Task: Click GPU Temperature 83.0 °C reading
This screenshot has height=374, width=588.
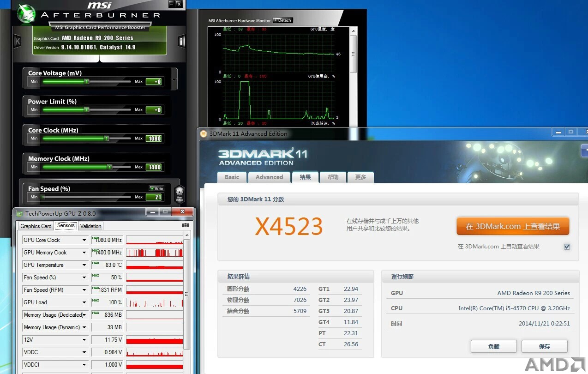Action: click(x=108, y=265)
